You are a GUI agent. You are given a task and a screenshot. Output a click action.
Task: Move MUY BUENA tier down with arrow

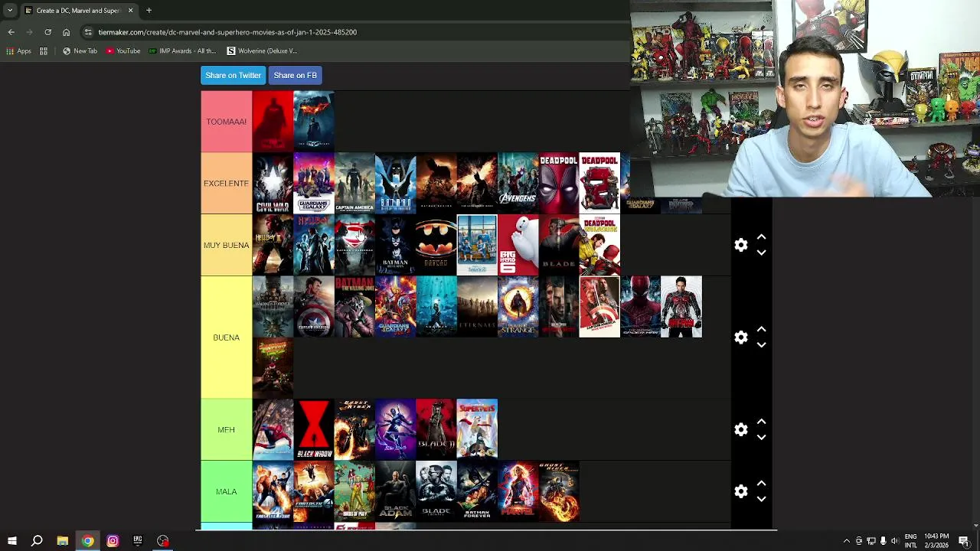click(x=761, y=253)
